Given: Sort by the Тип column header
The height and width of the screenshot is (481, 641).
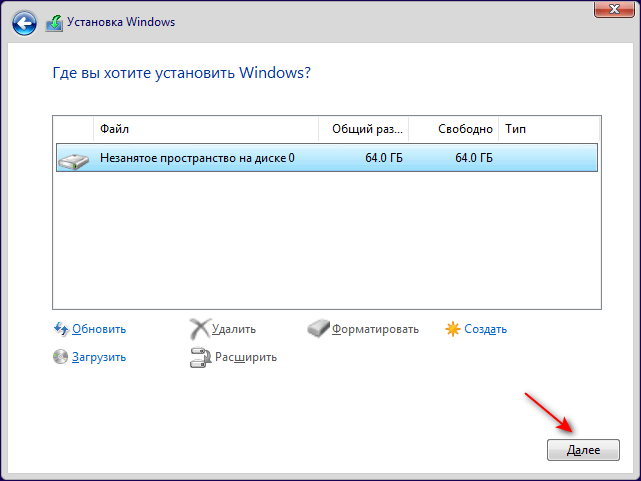Looking at the screenshot, I should point(549,129).
